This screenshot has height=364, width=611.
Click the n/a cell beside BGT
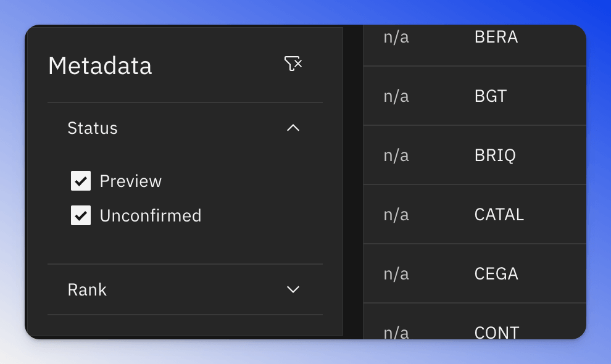(396, 96)
